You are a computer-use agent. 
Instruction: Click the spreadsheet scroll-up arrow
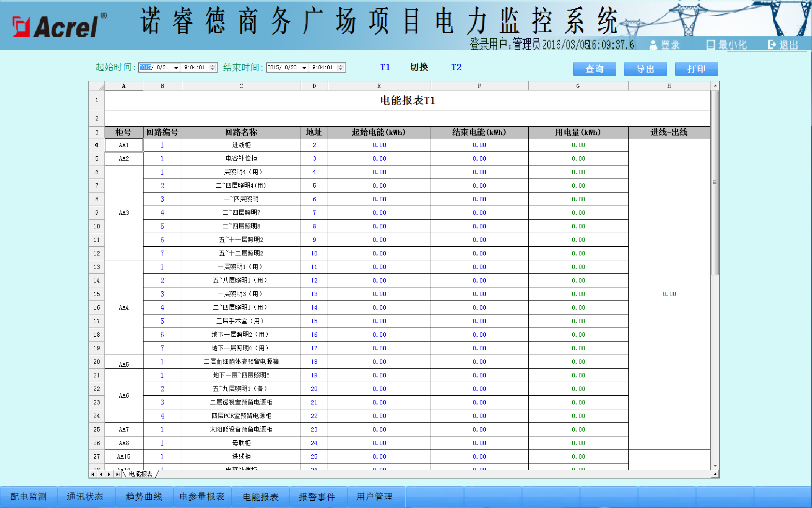point(715,86)
